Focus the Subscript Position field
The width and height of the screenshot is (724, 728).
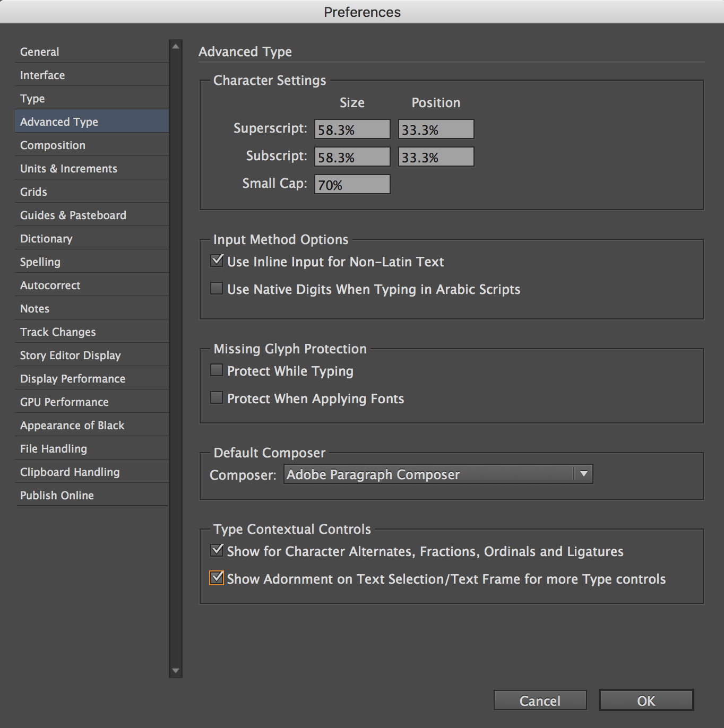pos(436,157)
